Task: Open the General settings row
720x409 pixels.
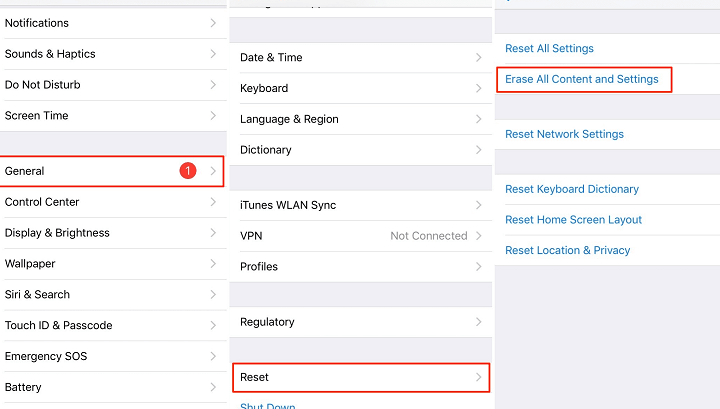Action: pos(112,171)
